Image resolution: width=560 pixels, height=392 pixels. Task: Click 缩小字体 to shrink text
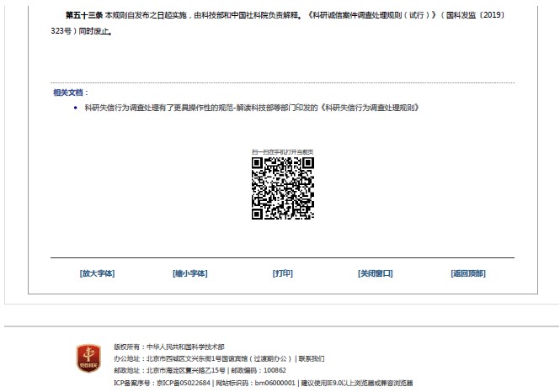point(189,273)
